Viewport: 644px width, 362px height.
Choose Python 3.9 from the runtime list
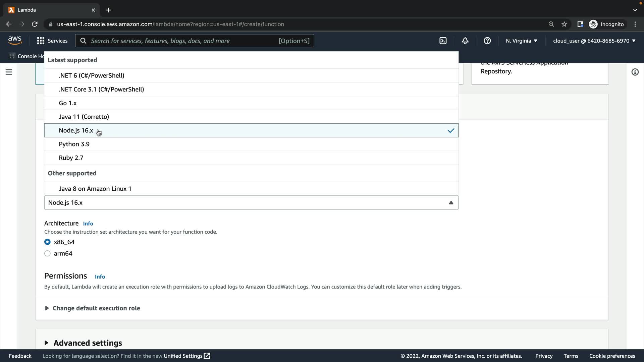coord(74,144)
